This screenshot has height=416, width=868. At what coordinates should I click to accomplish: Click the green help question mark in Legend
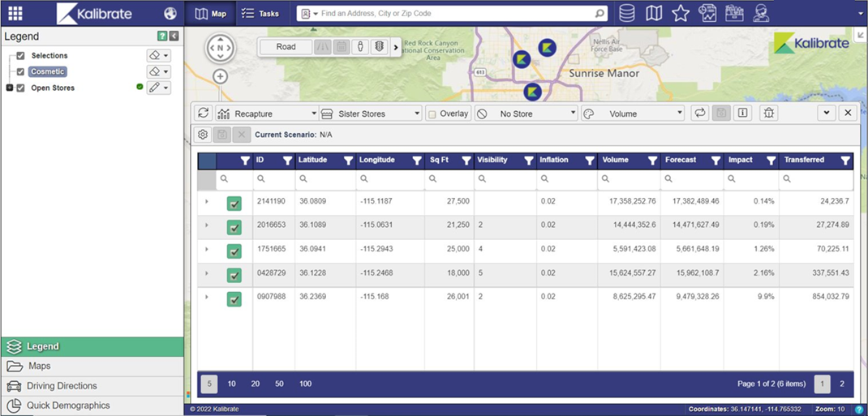point(161,36)
